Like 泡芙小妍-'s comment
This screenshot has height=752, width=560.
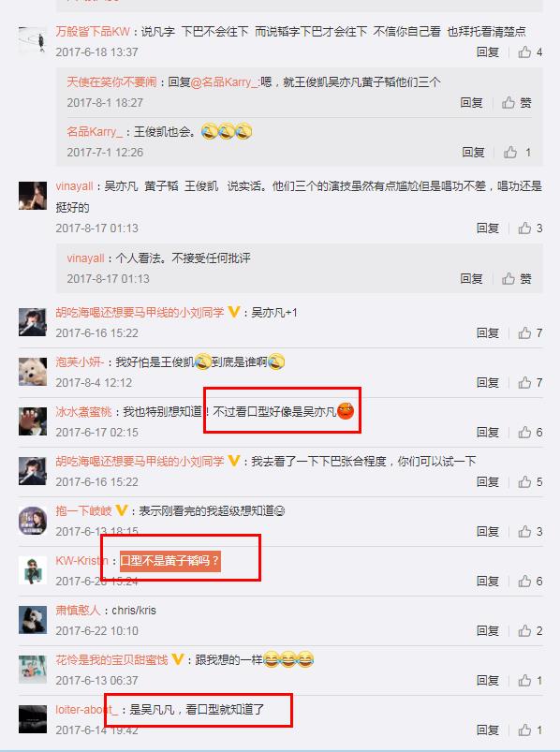tap(530, 383)
